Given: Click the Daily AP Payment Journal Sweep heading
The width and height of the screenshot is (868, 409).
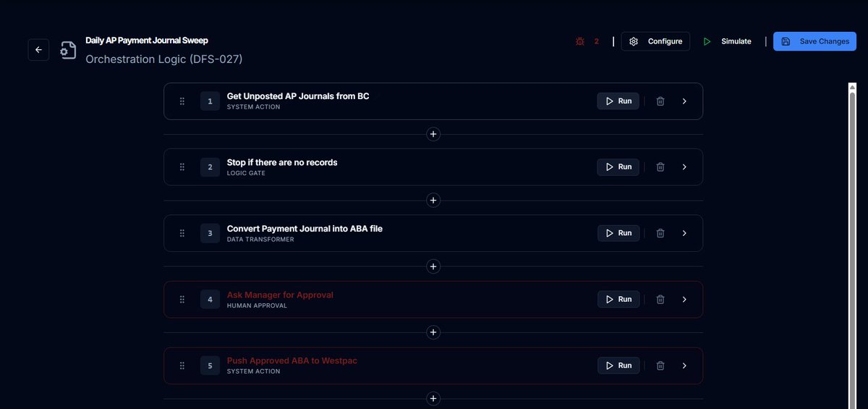Looking at the screenshot, I should 147,41.
